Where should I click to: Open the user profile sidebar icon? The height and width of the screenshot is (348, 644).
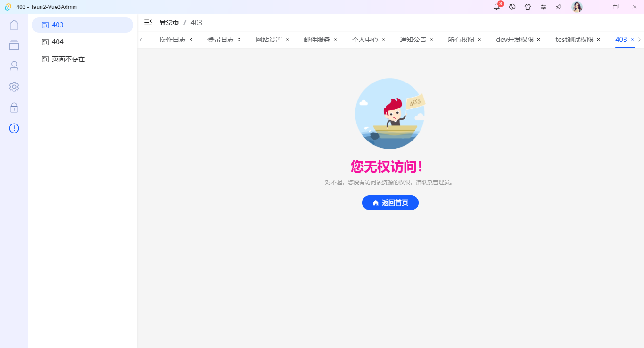point(14,66)
